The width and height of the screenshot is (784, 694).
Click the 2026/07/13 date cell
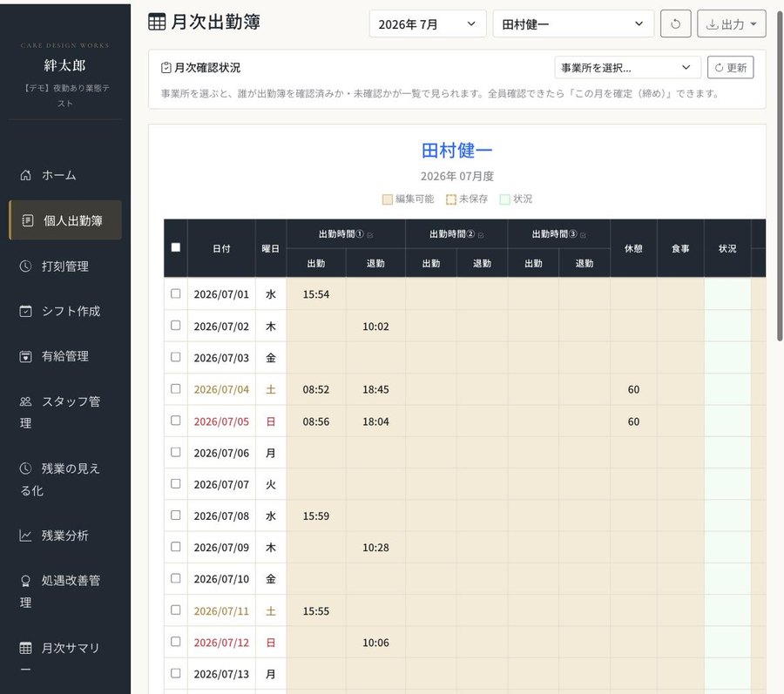tap(221, 673)
